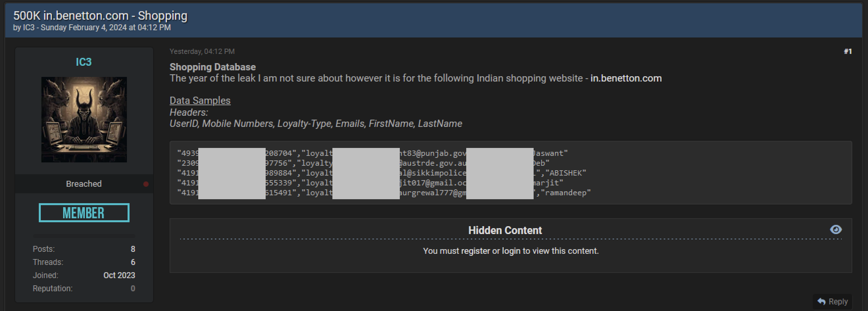Open IC3's demon hacker avatar image
The height and width of the screenshot is (311, 868).
tap(84, 120)
